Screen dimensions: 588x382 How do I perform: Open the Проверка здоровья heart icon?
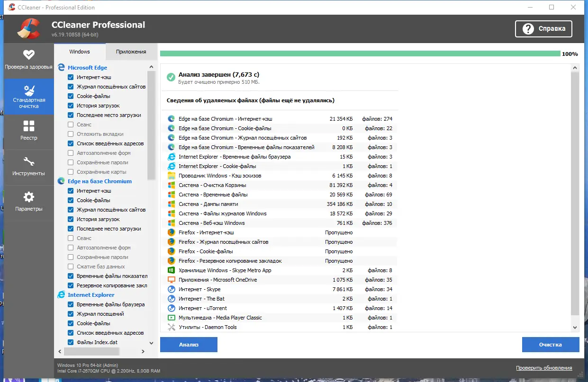[29, 54]
